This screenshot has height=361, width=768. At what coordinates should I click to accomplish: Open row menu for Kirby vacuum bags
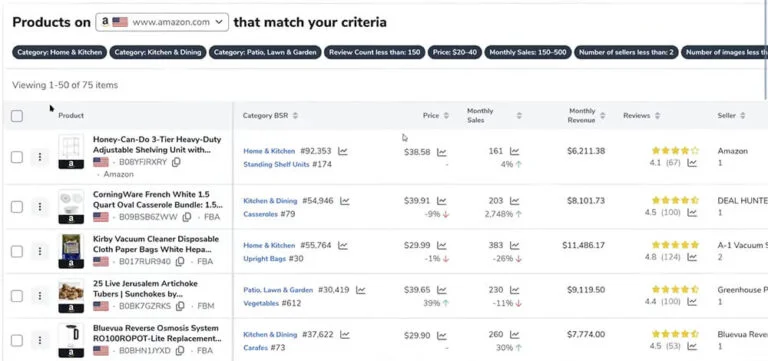pyautogui.click(x=40, y=251)
